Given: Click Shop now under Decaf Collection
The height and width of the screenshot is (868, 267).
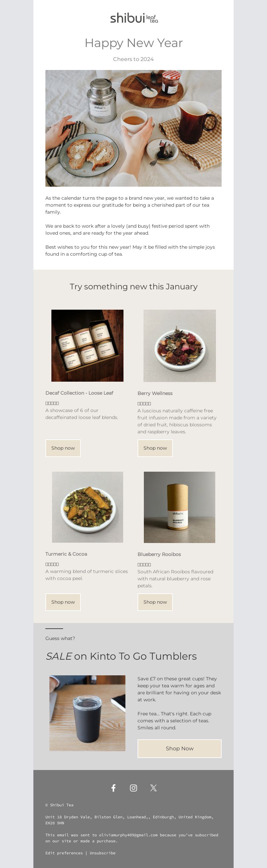Looking at the screenshot, I should 63,448.
